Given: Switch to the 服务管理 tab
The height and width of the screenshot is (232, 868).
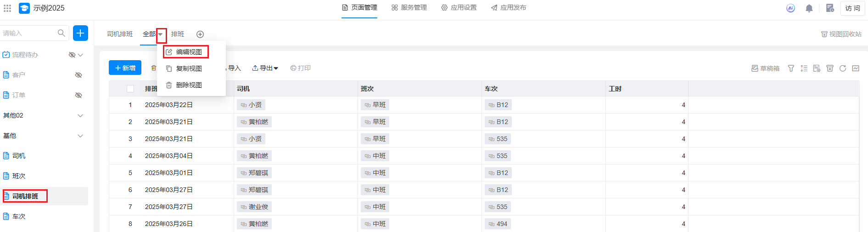Looking at the screenshot, I should tap(409, 8).
